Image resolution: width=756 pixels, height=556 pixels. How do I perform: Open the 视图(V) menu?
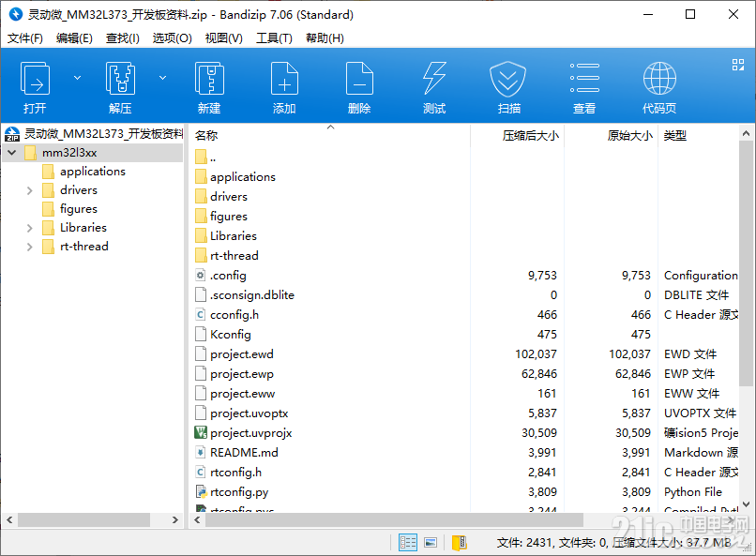tap(224, 38)
